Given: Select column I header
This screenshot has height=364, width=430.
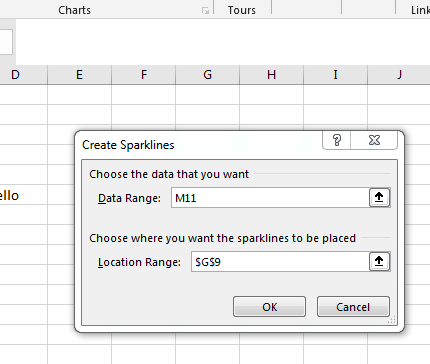Looking at the screenshot, I should pos(335,75).
